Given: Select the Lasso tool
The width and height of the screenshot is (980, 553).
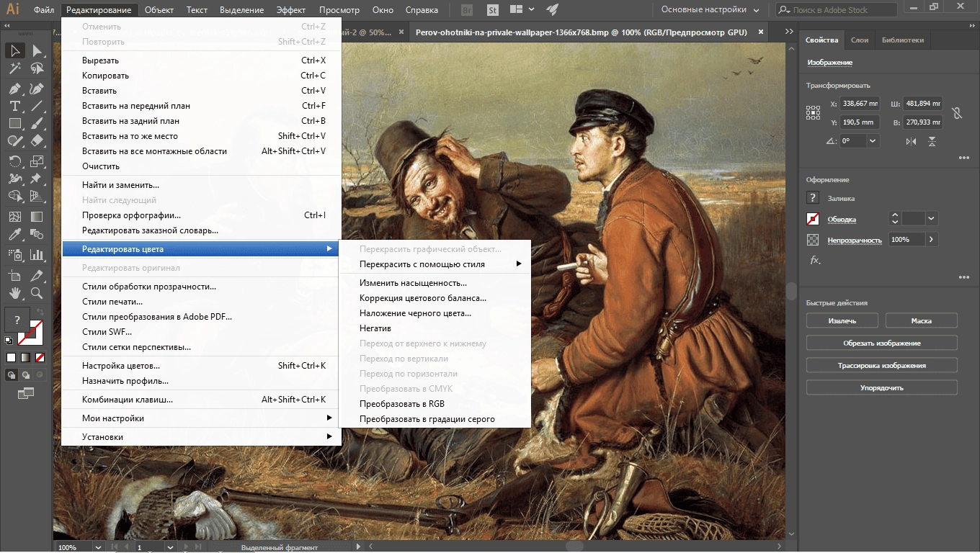Looking at the screenshot, I should coord(37,69).
